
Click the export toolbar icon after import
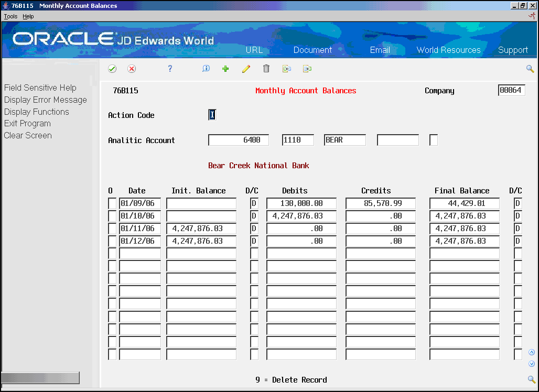click(307, 69)
